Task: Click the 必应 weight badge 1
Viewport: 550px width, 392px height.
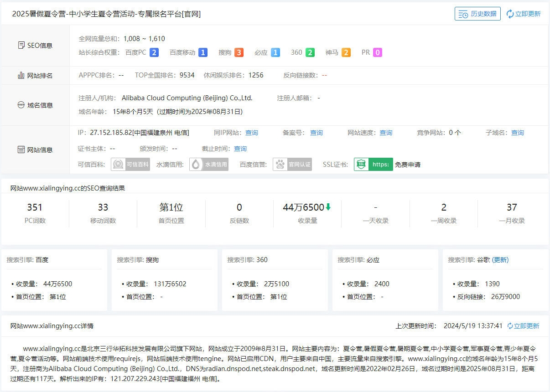Action: [275, 52]
